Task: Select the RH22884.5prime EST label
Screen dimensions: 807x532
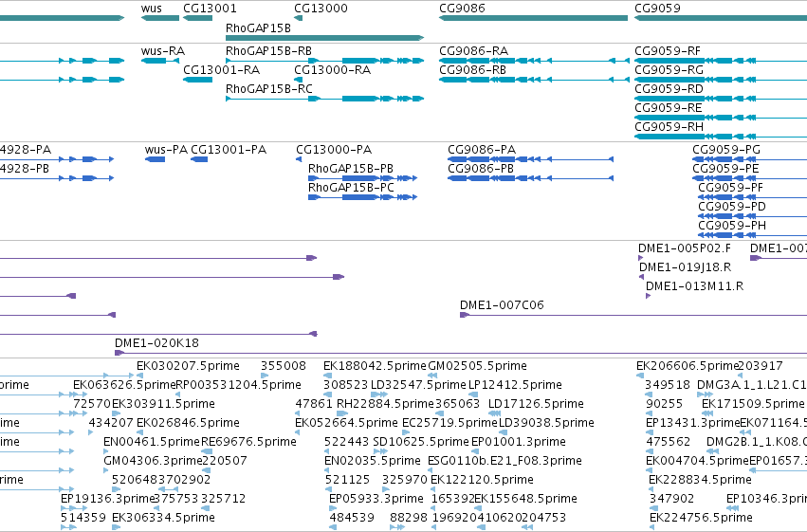Action: pos(386,404)
